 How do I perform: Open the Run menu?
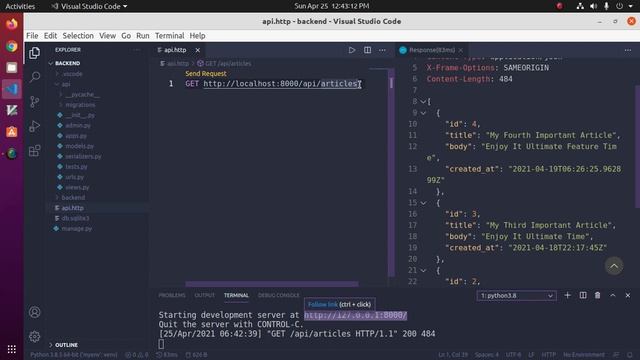point(143,36)
